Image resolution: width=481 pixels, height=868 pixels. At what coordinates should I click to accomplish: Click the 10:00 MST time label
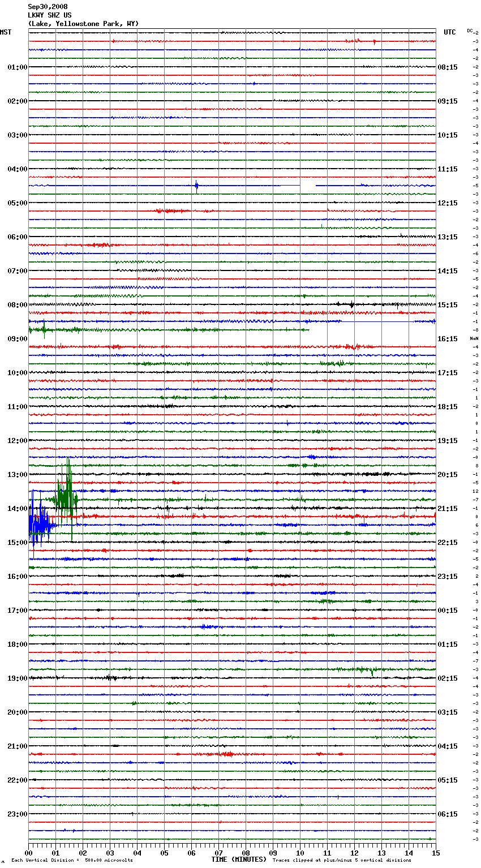pyautogui.click(x=18, y=373)
